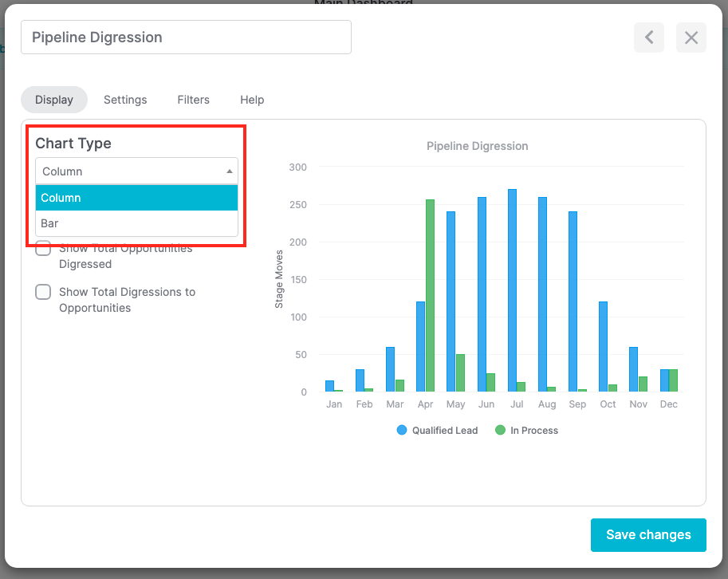Click April's green bar in the chart
The image size is (728, 579).
(431, 295)
